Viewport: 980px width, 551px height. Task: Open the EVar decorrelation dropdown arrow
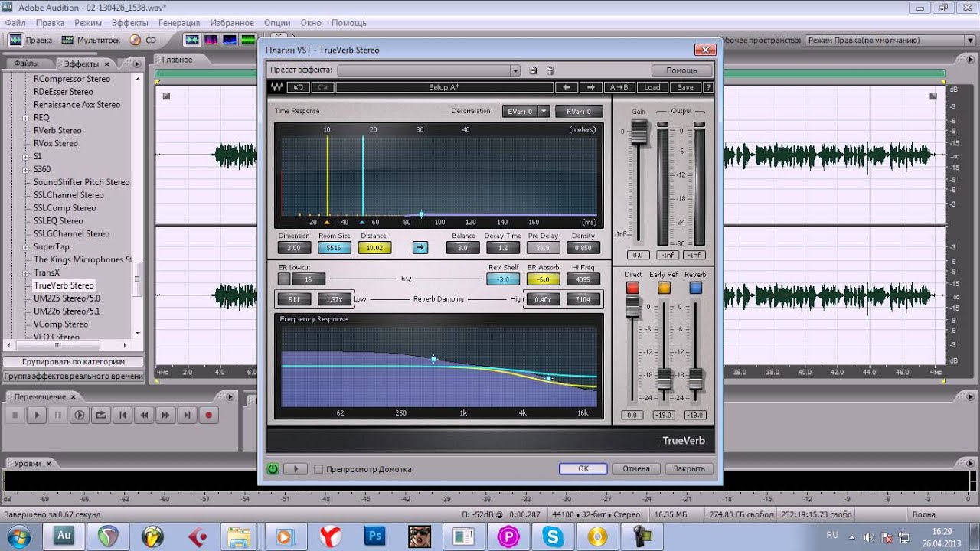[544, 111]
